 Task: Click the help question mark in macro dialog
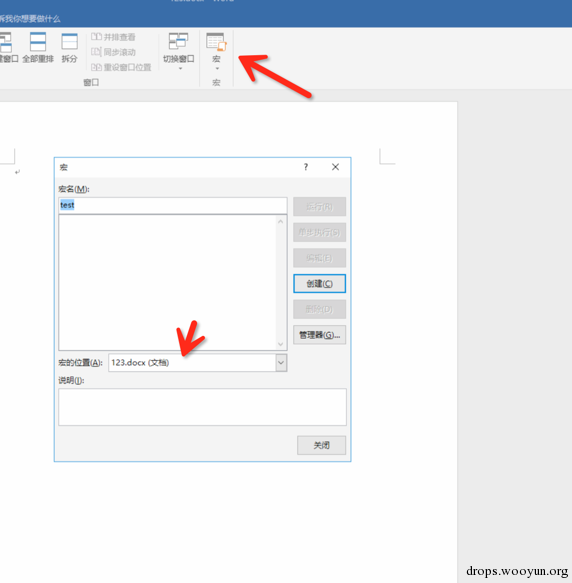306,167
